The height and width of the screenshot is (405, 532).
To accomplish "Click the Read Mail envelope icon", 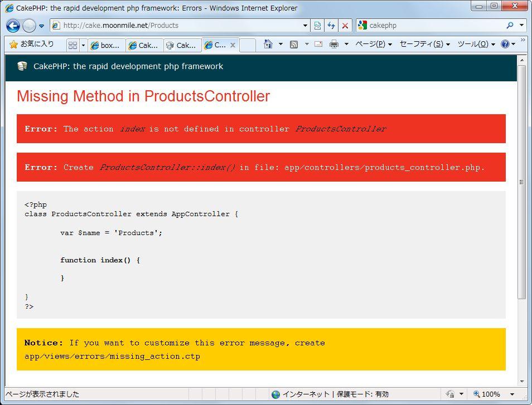I will click(x=318, y=45).
